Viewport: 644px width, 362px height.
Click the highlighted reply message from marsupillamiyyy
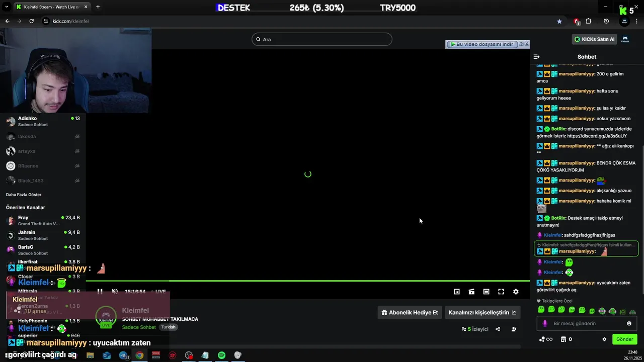586,248
